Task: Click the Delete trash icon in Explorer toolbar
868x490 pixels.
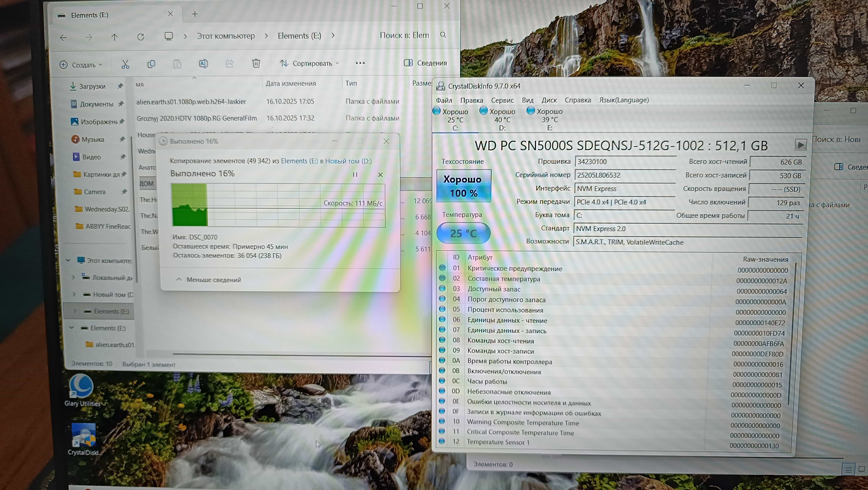Action: [x=256, y=63]
